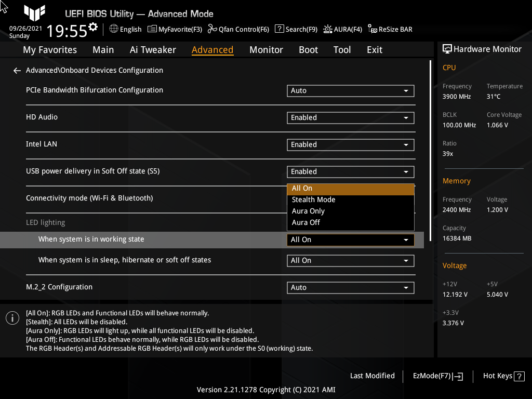This screenshot has height=399, width=532.
Task: Open the HD Audio dropdown
Action: pos(350,117)
